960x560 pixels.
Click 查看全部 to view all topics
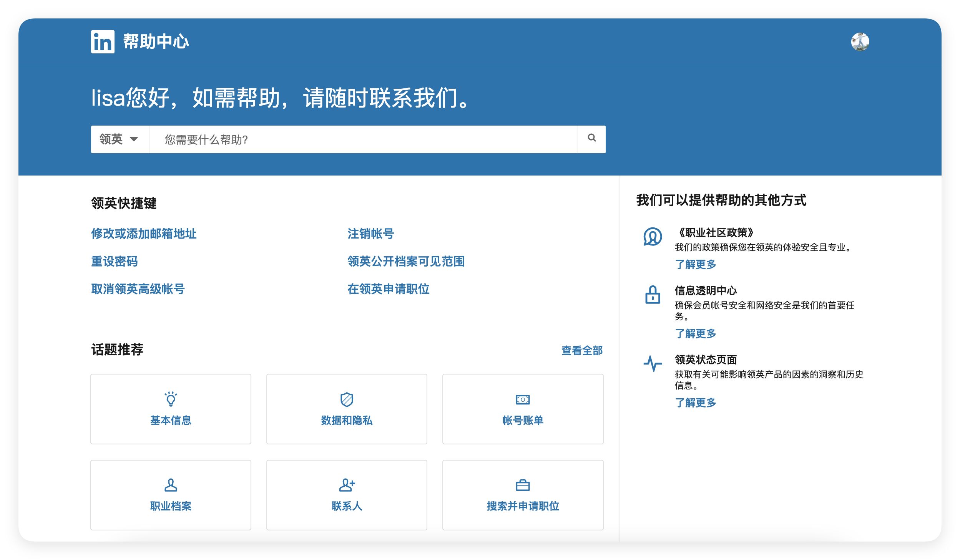(582, 350)
